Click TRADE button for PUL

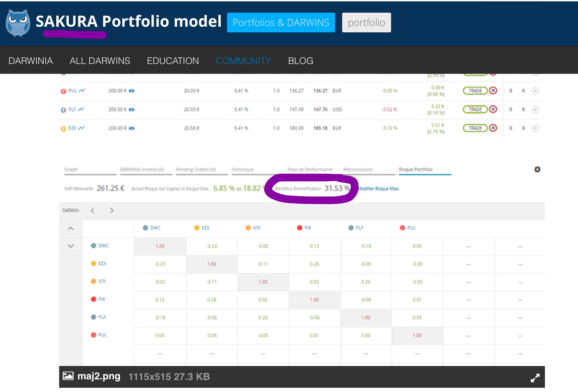coord(475,90)
